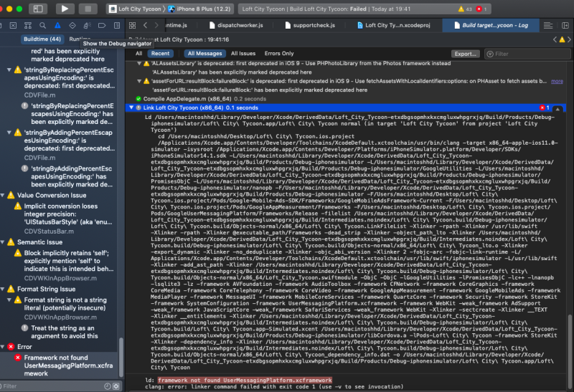Screen dimensions: 574x392
Task: Jump to next issue chevron
Action: pos(569,39)
